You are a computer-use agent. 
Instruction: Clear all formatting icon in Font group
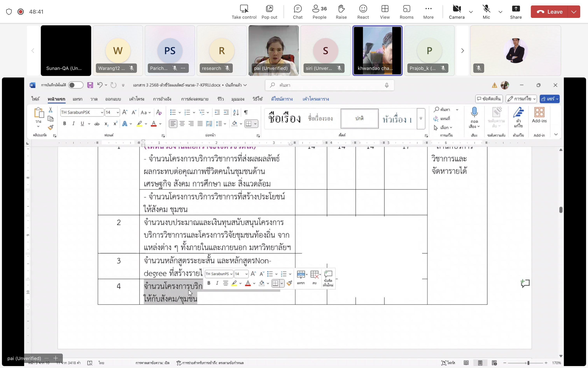(159, 112)
